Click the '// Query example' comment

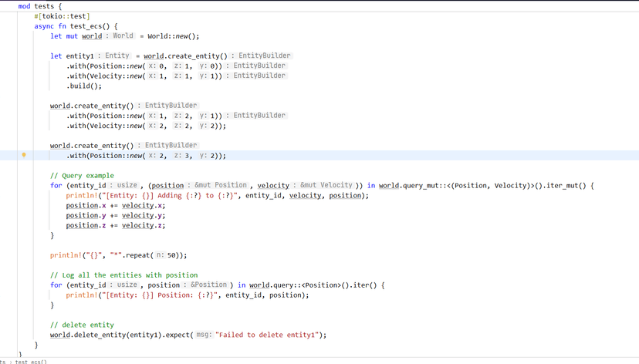82,176
